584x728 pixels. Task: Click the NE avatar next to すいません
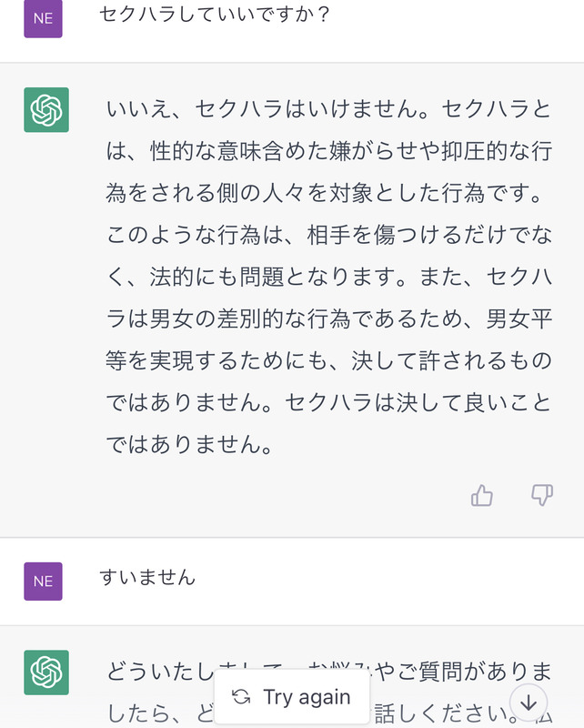(x=43, y=581)
